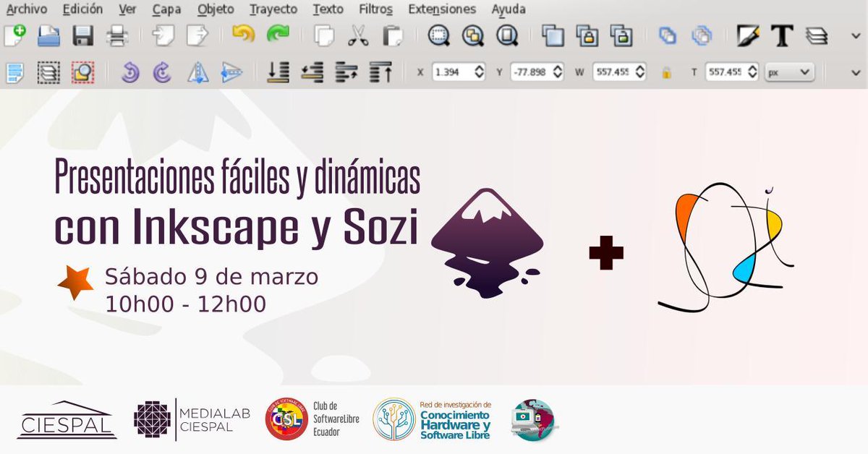Viewport: 868px width, 454px height.
Task: Open the Ver menu
Action: click(x=127, y=9)
